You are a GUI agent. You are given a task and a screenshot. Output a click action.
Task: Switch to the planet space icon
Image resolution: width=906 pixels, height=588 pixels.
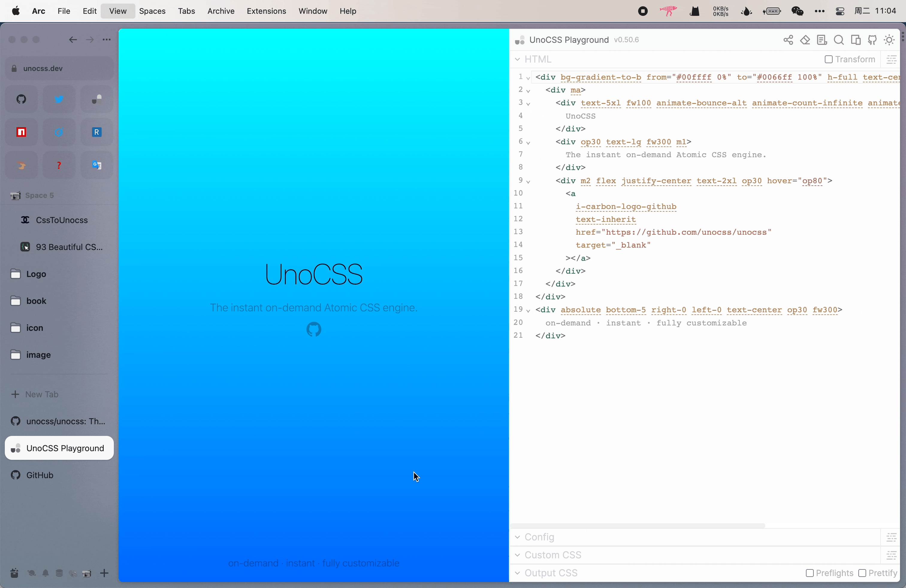[x=31, y=573]
